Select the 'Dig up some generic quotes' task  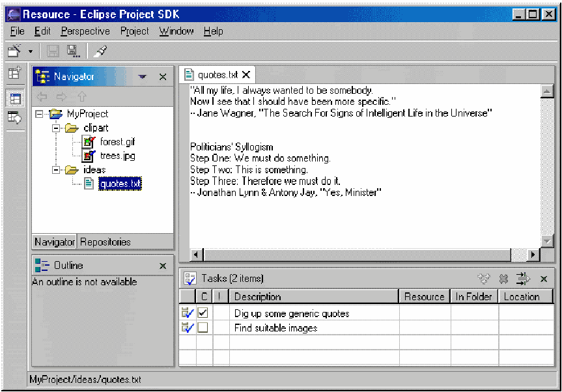tap(292, 313)
